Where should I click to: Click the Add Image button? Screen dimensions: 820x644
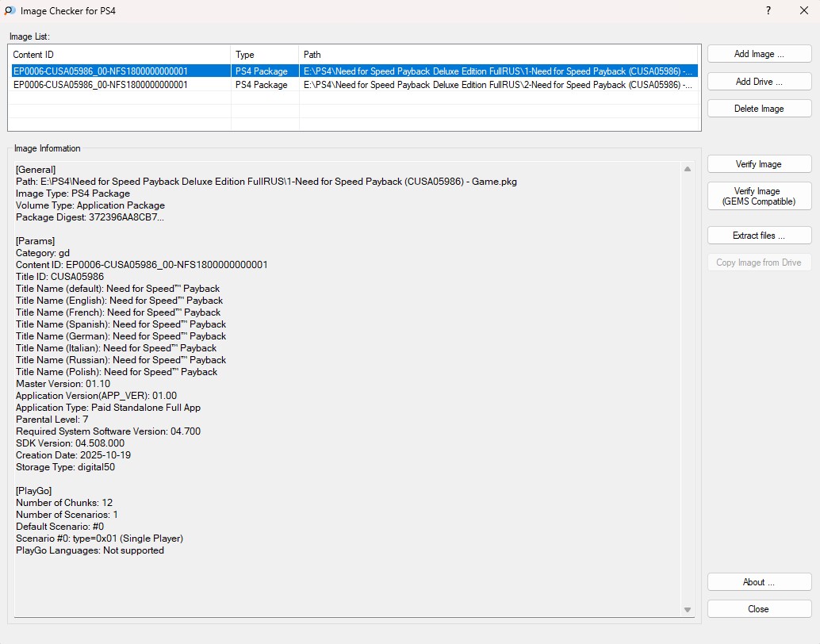(x=759, y=54)
